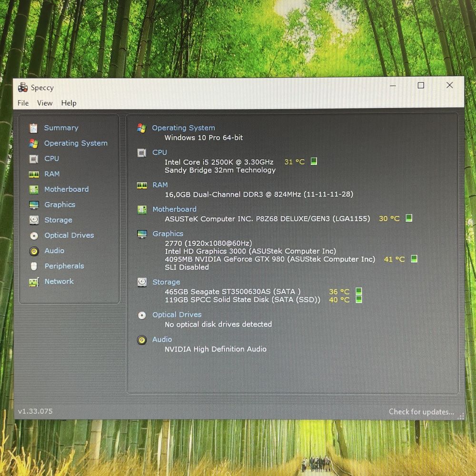Image resolution: width=476 pixels, height=476 pixels.
Task: Click the Summary clipboard icon in sidebar
Action: tap(34, 128)
